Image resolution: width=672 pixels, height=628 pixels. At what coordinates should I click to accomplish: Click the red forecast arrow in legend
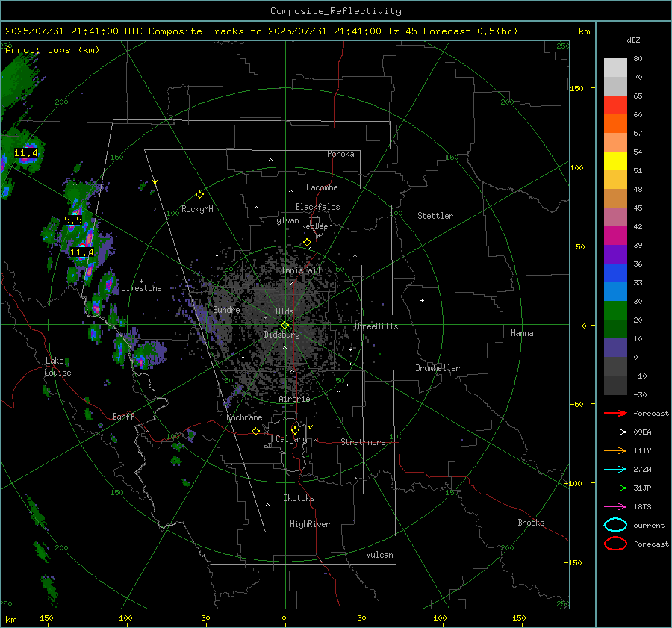pos(615,413)
